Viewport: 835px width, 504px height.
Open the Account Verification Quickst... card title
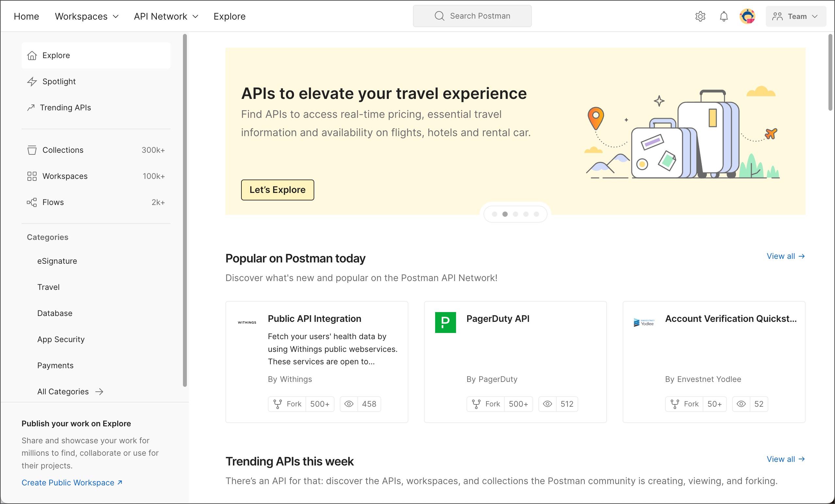click(730, 318)
